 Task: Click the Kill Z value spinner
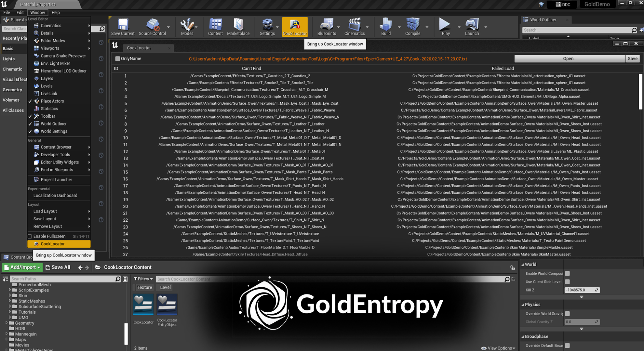click(x=582, y=290)
